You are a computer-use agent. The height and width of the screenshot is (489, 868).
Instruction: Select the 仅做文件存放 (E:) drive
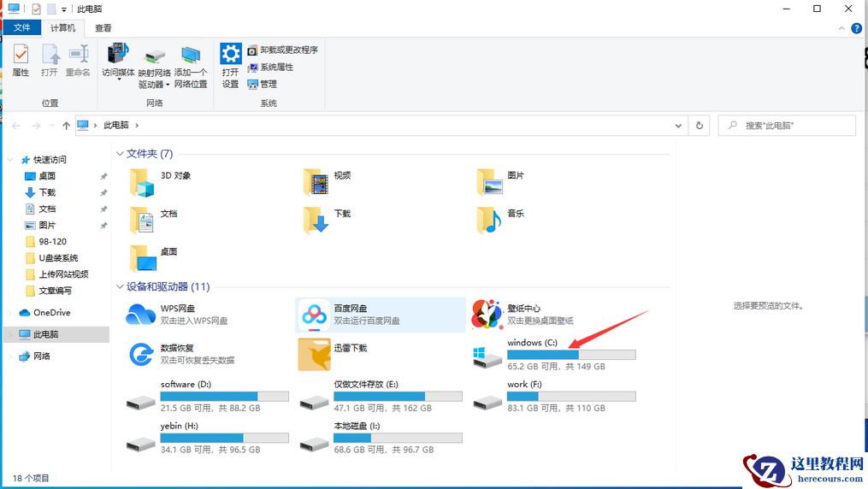[382, 396]
